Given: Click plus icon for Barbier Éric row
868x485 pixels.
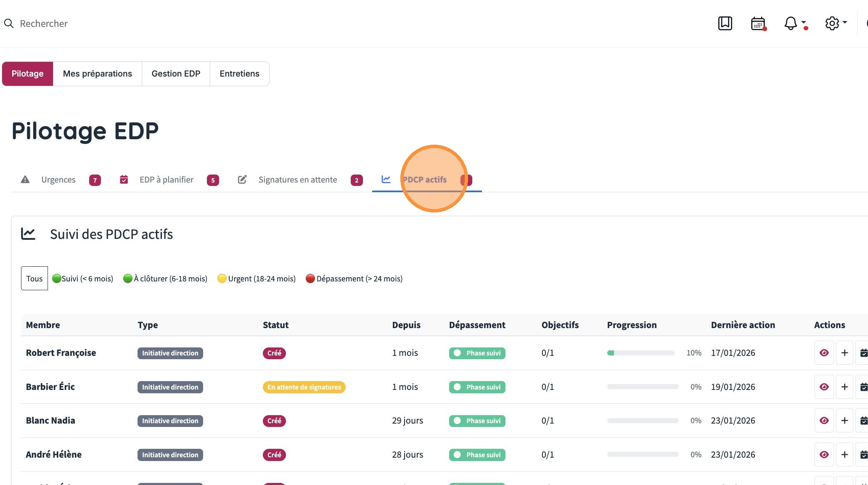Looking at the screenshot, I should pos(844,387).
